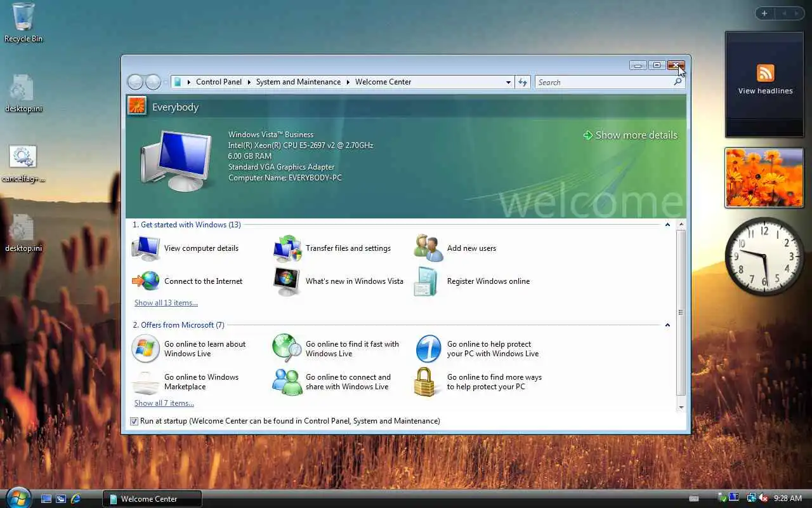Click the sidebar add gadget plus button
812x508 pixels.
click(764, 13)
